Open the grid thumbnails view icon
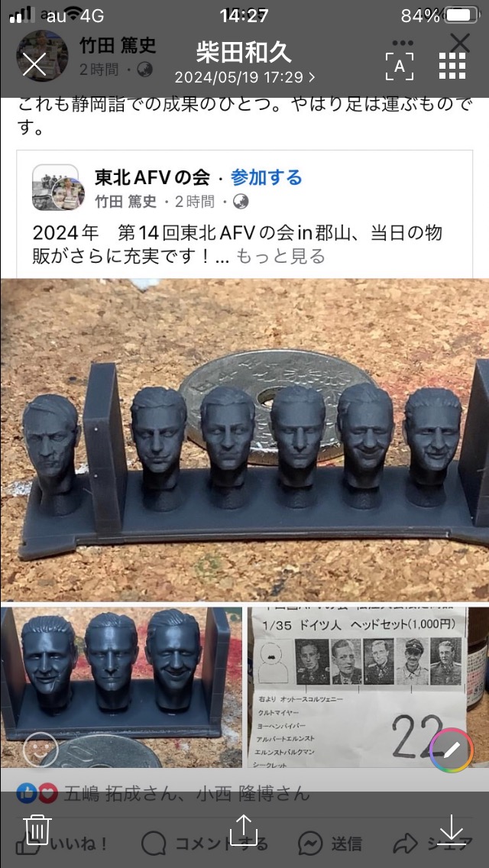 tap(452, 66)
